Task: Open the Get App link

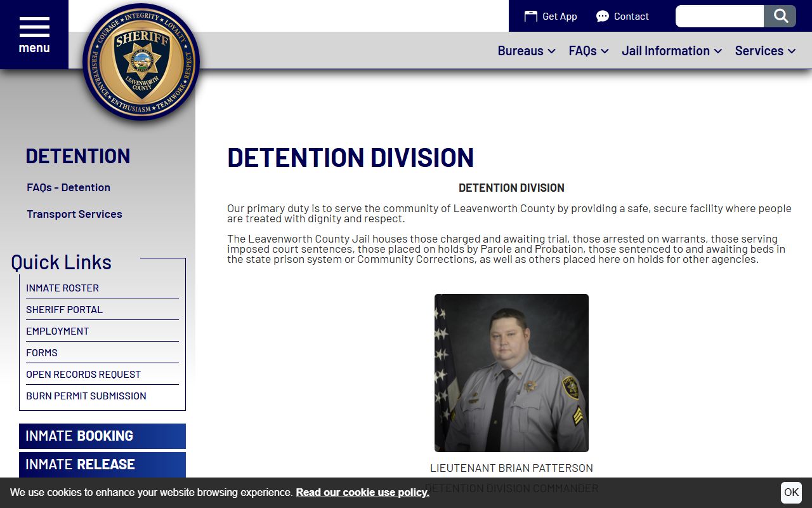Action: [x=551, y=17]
